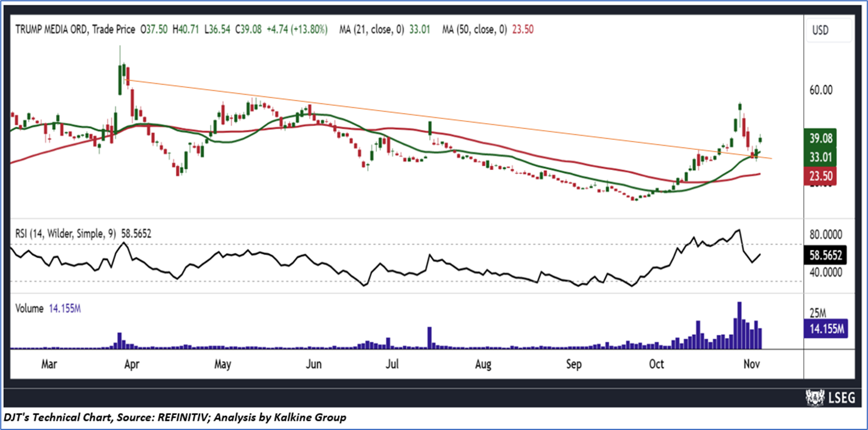Click the Jul label on the time axis
Image resolution: width=868 pixels, height=430 pixels.
pos(392,364)
